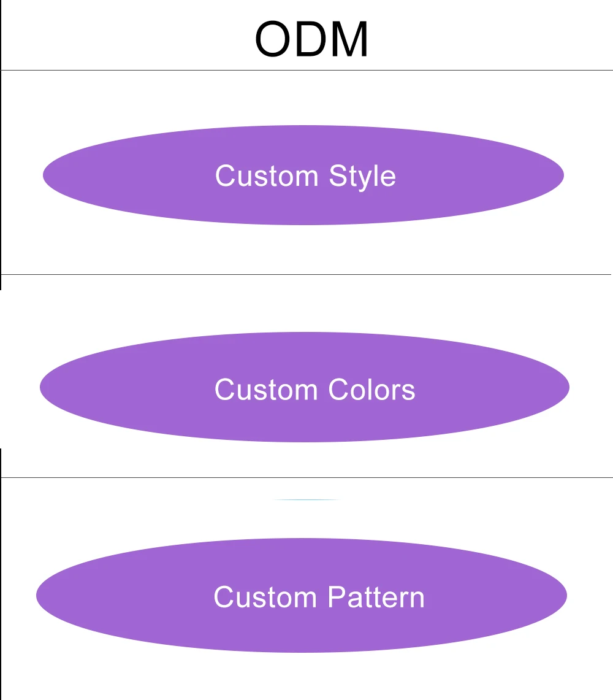Click the letter O in ODM title
Viewport: 613px width, 700px height.
pos(273,40)
